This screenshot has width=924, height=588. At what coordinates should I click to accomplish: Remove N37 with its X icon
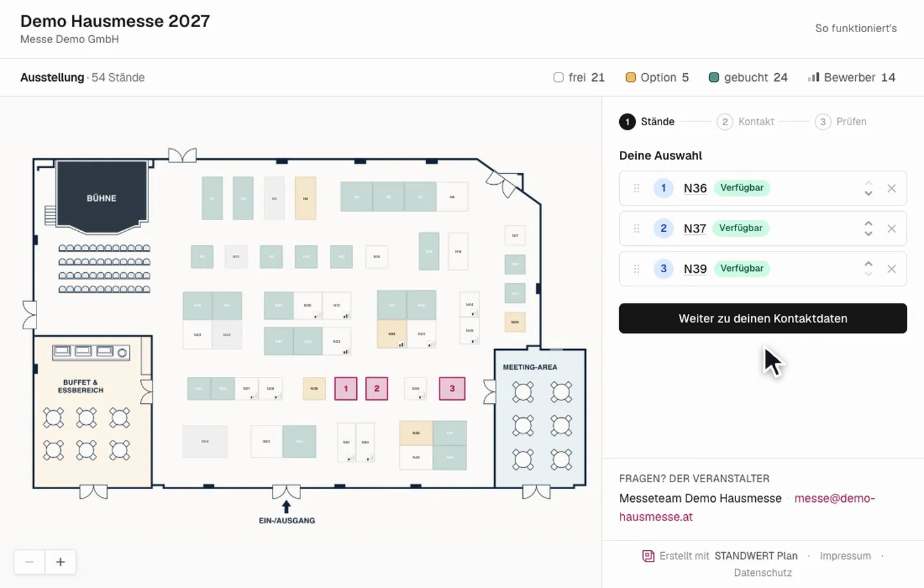(891, 229)
